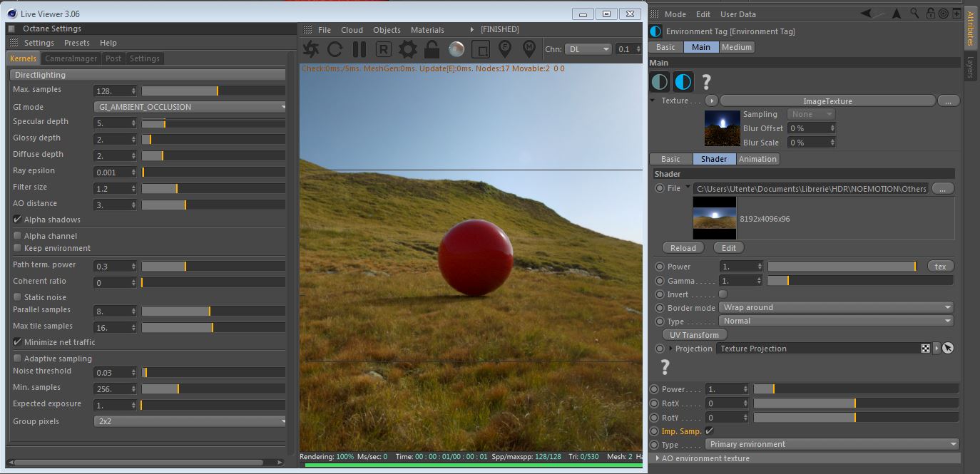Enable the Alpha channel checkbox
980x474 pixels.
[17, 236]
